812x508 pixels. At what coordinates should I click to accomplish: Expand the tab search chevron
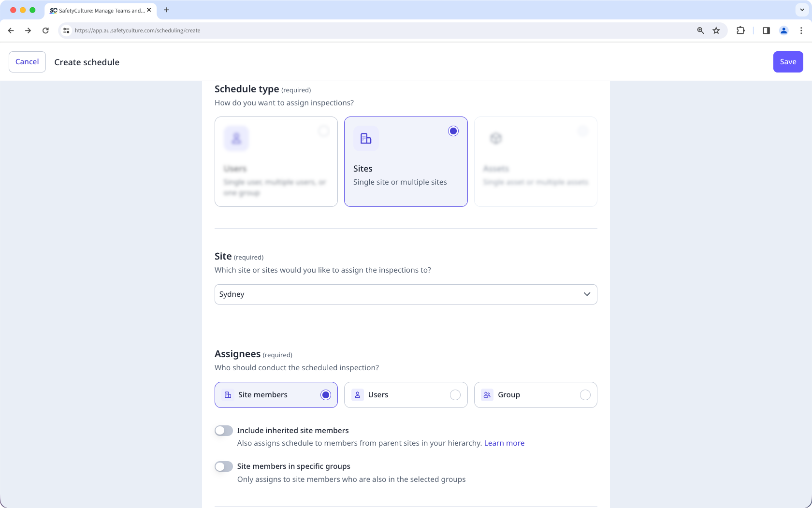[x=802, y=10]
